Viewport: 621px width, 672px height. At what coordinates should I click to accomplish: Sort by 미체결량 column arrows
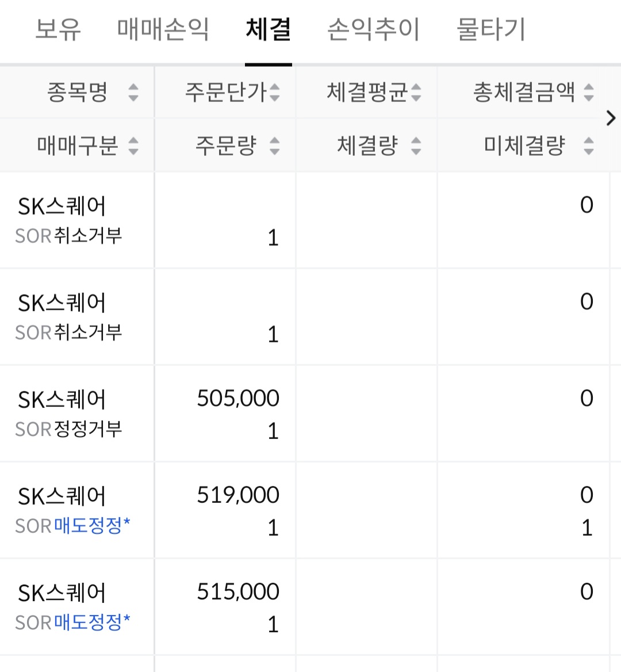tap(589, 146)
